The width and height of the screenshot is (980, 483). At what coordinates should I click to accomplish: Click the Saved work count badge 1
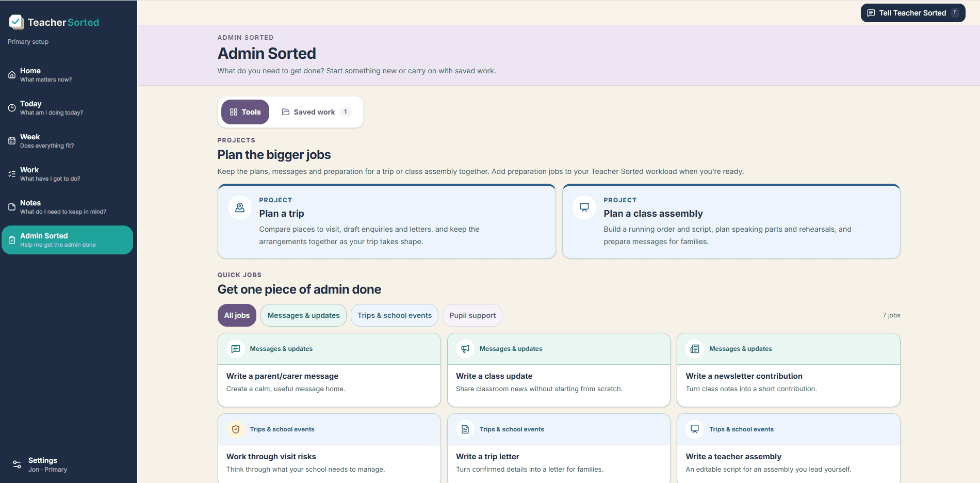click(x=346, y=112)
